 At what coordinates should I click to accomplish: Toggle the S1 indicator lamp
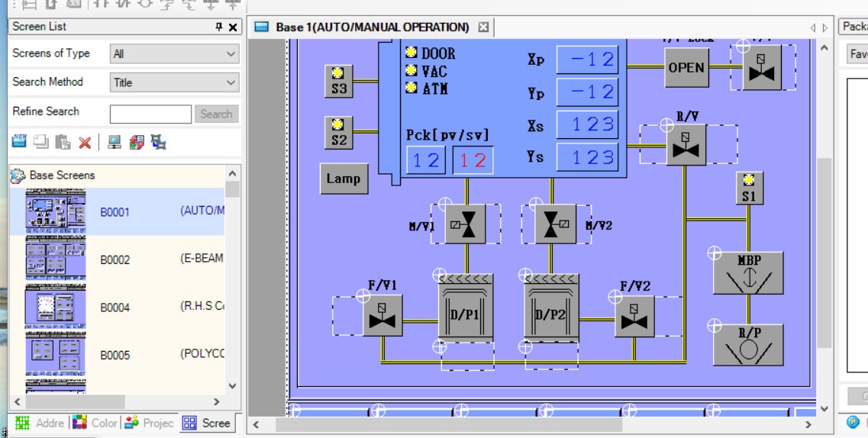point(748,188)
